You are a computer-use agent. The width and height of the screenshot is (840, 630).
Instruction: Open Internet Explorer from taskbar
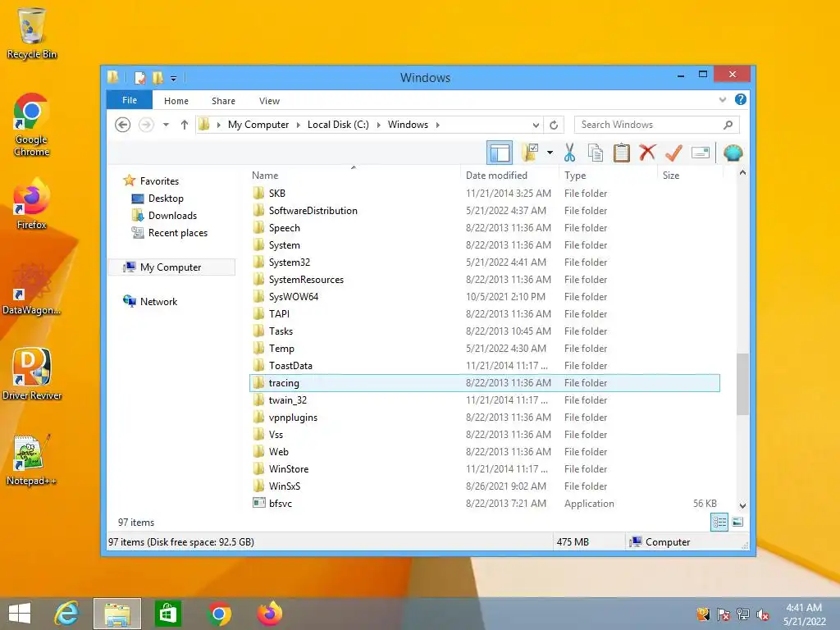(67, 614)
